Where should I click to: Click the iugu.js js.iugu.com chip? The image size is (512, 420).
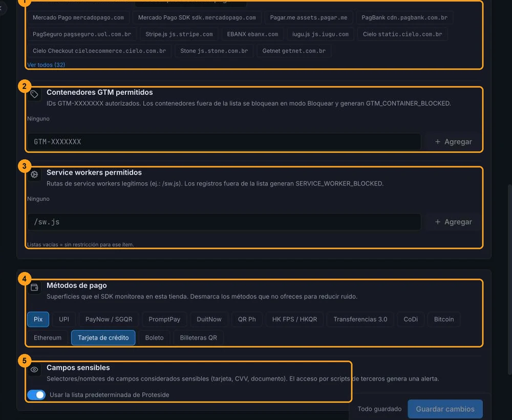click(x=321, y=34)
